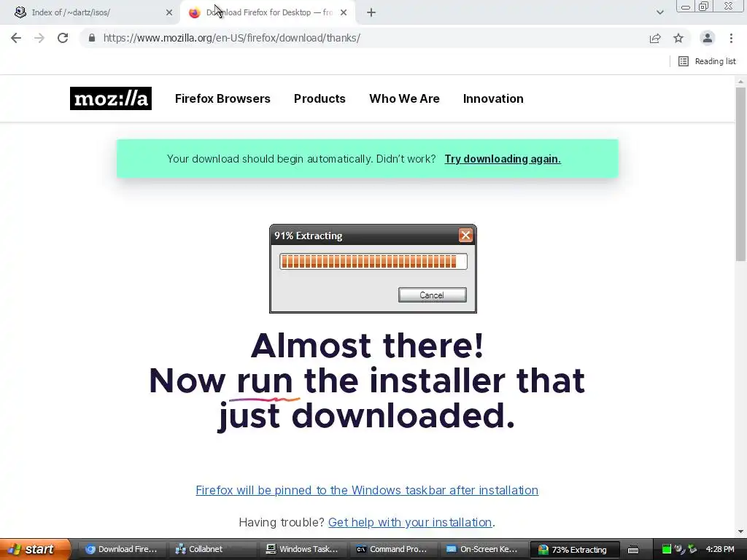Click the scrollbar up arrow

(x=740, y=82)
